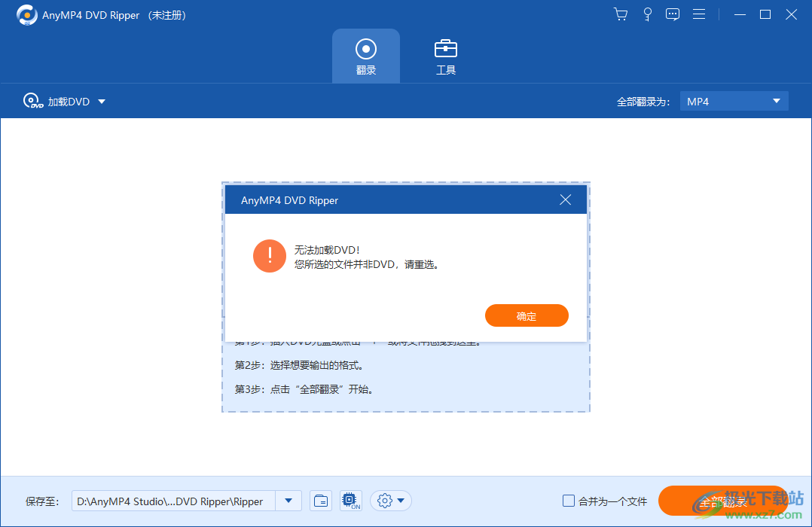Viewport: 812px width, 527px height.
Task: Click the 全部翻录为 label
Action: tap(643, 102)
